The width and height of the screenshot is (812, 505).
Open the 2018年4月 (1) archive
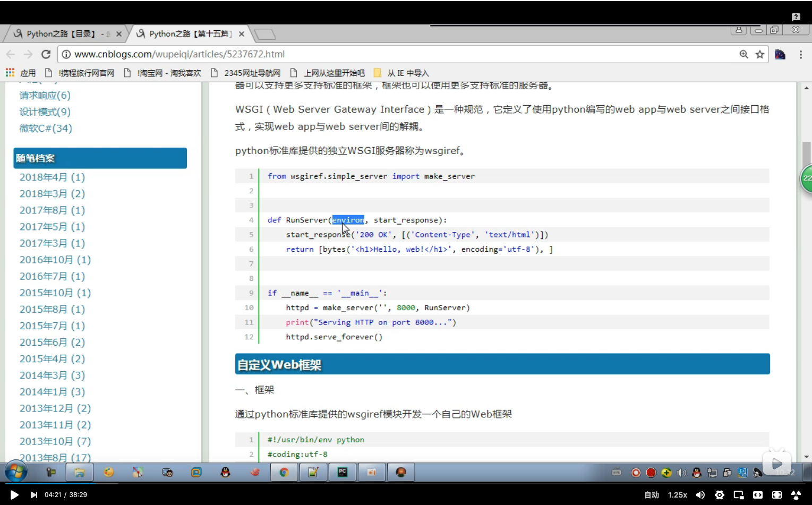tap(52, 177)
